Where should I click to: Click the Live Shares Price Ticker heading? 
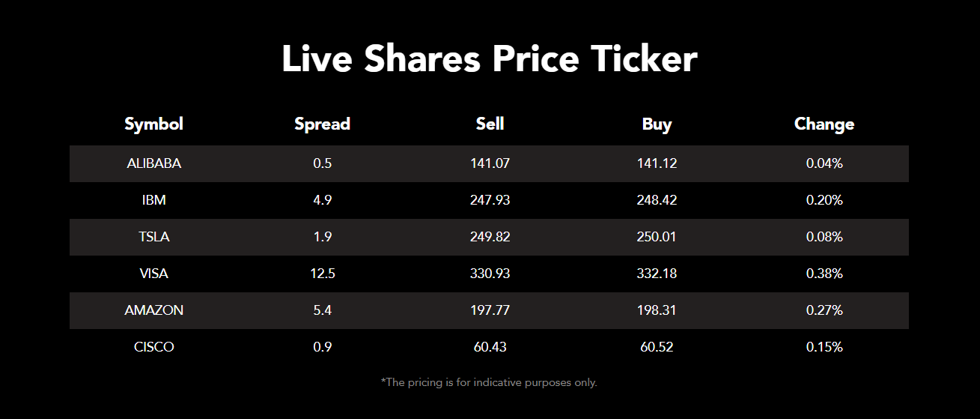(490, 59)
